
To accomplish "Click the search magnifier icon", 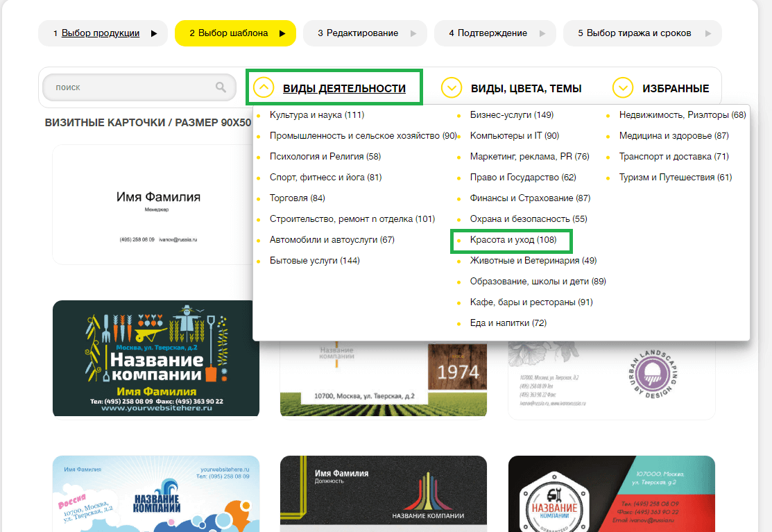I will [x=221, y=87].
